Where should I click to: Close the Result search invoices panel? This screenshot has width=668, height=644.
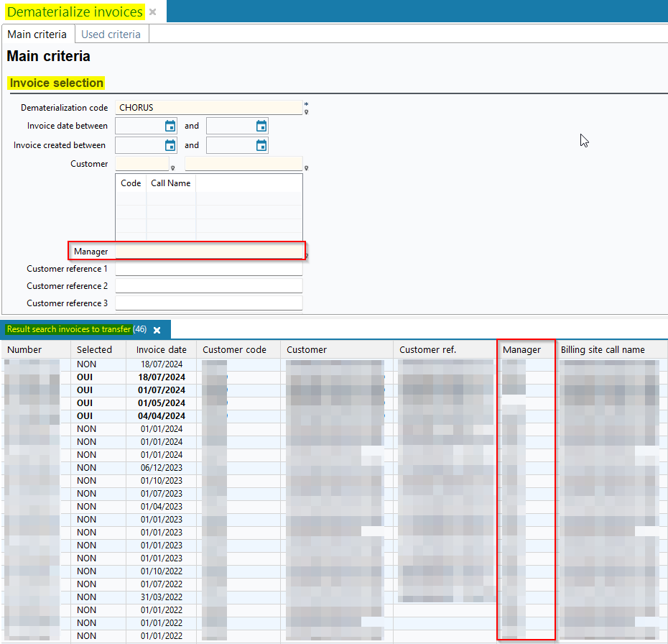(157, 330)
